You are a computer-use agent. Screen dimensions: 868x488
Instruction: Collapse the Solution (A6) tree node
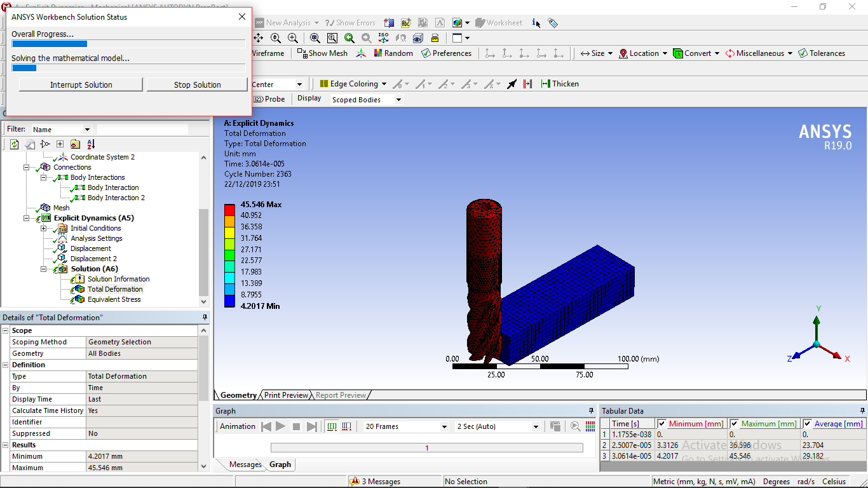[44, 269]
